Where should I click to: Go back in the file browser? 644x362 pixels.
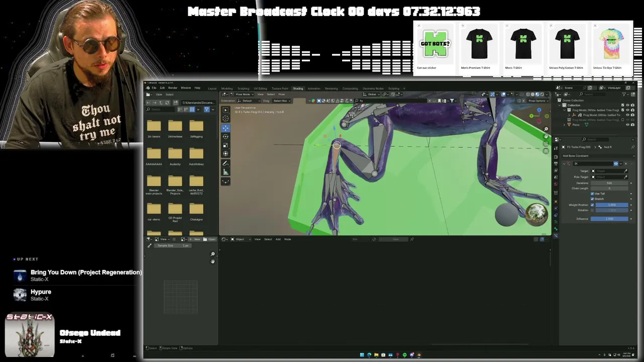coord(148,103)
